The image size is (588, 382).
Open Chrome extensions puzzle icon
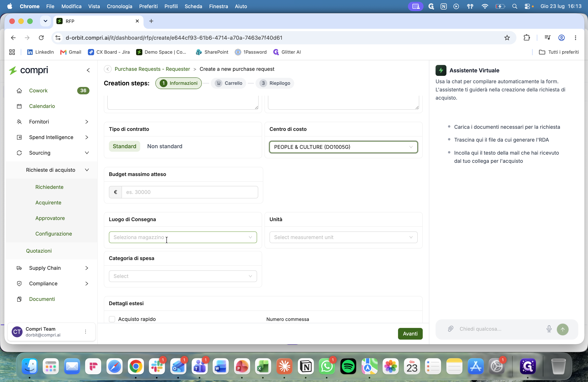coord(527,38)
